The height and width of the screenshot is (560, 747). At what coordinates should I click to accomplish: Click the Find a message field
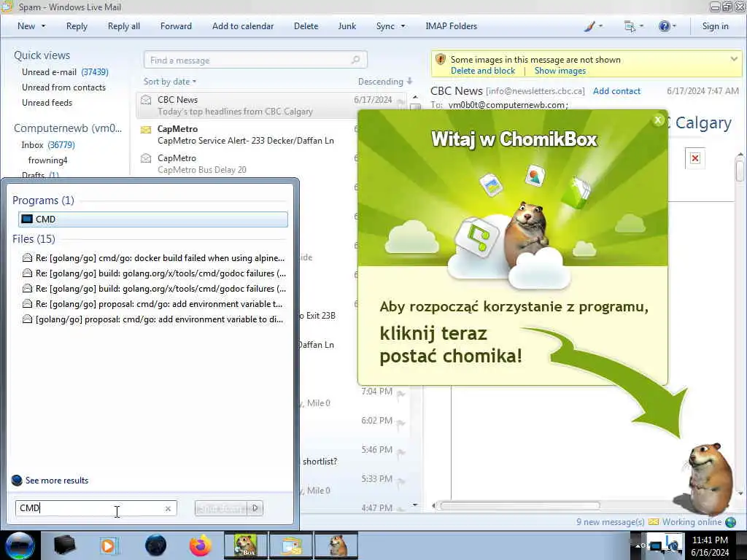[x=255, y=60]
